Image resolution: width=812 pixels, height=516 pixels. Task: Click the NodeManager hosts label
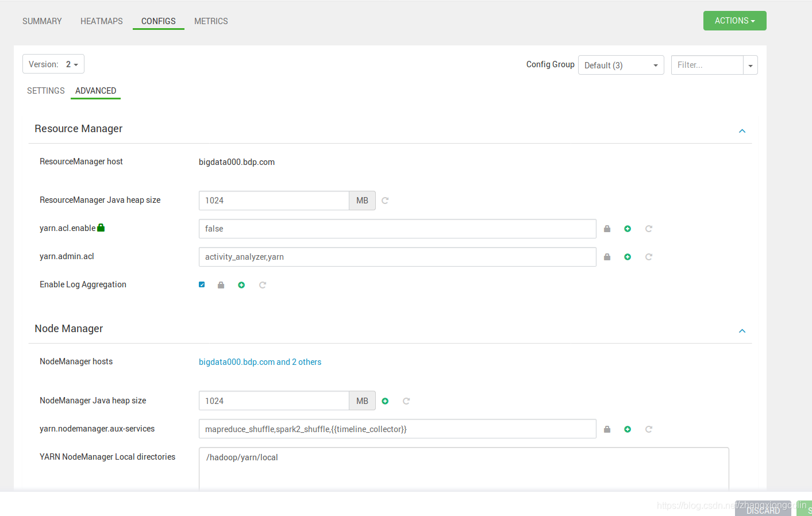(76, 361)
